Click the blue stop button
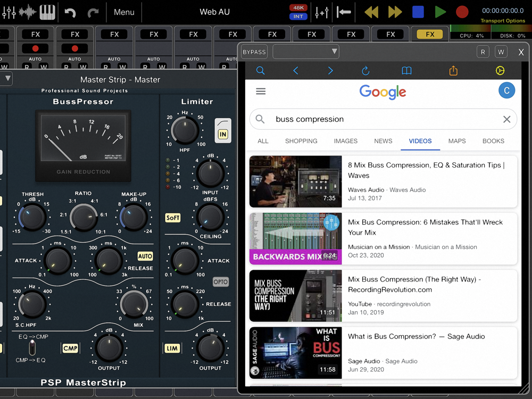This screenshot has height=399, width=532. click(418, 12)
